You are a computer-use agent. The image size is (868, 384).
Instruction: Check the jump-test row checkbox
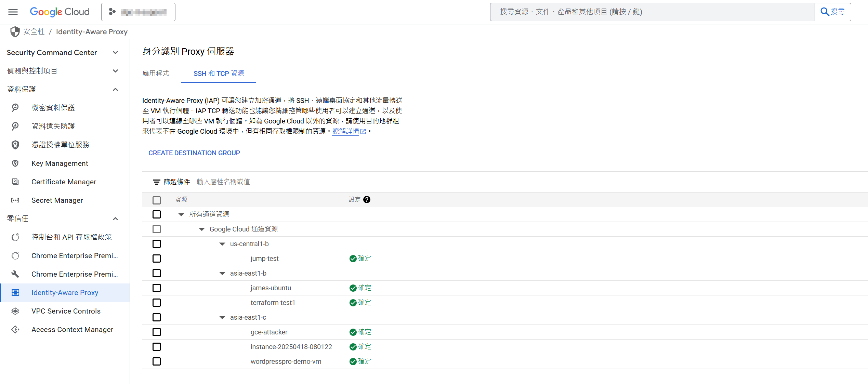pyautogui.click(x=157, y=259)
